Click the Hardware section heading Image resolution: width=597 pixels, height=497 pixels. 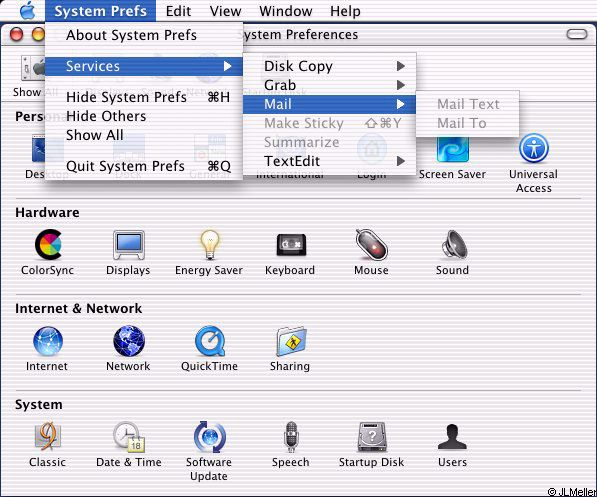click(x=47, y=213)
